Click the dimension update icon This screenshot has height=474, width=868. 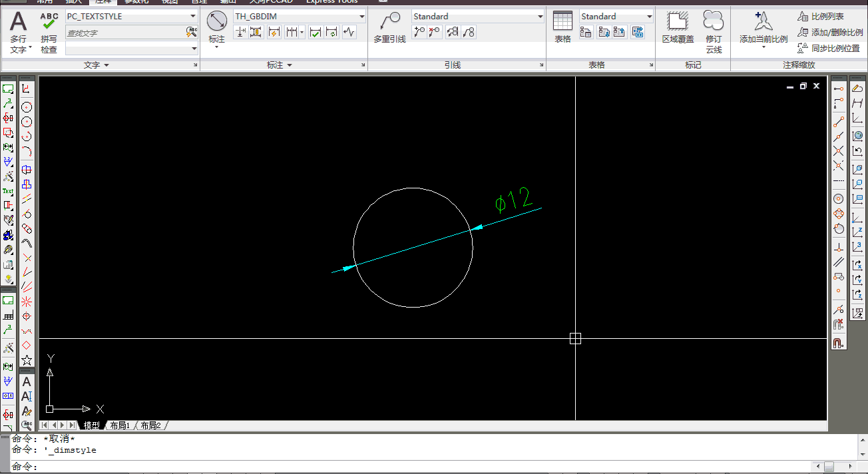[x=331, y=32]
